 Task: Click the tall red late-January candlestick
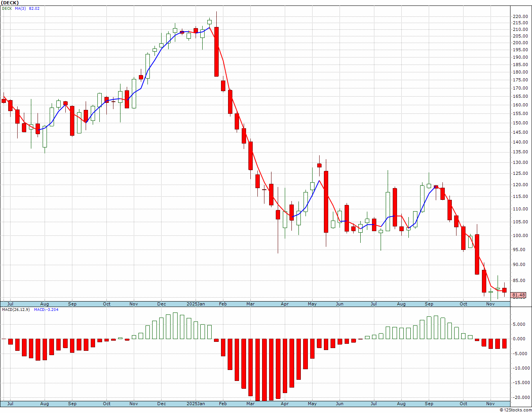(216, 52)
